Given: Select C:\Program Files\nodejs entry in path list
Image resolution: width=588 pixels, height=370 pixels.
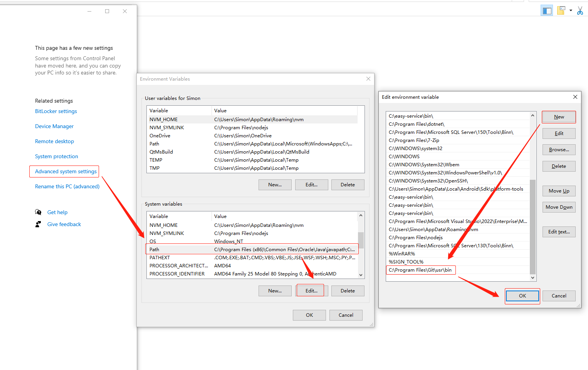Looking at the screenshot, I should point(458,238).
